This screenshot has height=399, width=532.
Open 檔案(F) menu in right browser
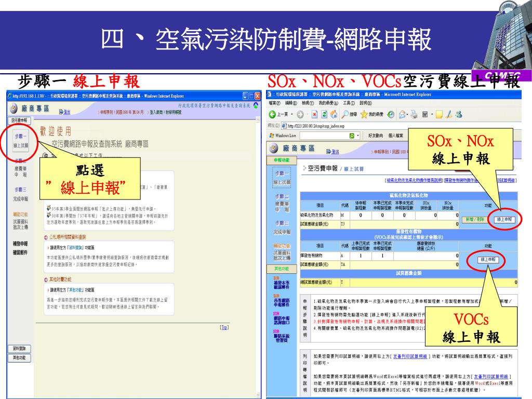tap(274, 103)
